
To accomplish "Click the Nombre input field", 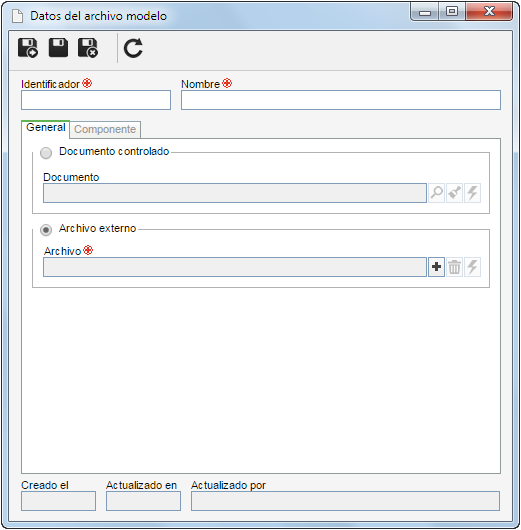I will pos(341,100).
